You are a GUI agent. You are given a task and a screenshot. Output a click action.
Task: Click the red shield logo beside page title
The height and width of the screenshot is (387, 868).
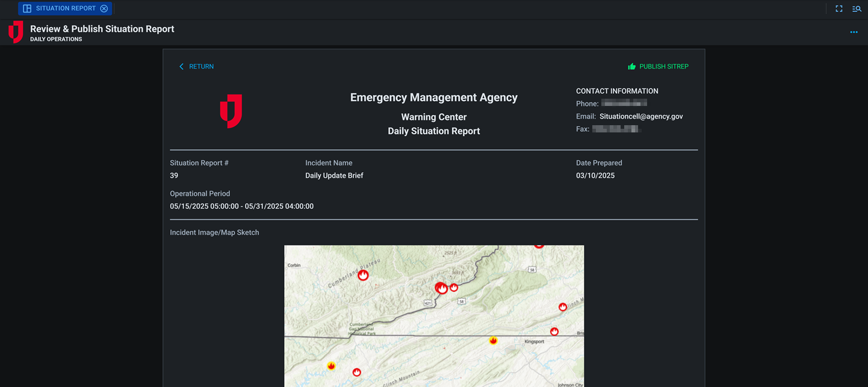coord(16,33)
